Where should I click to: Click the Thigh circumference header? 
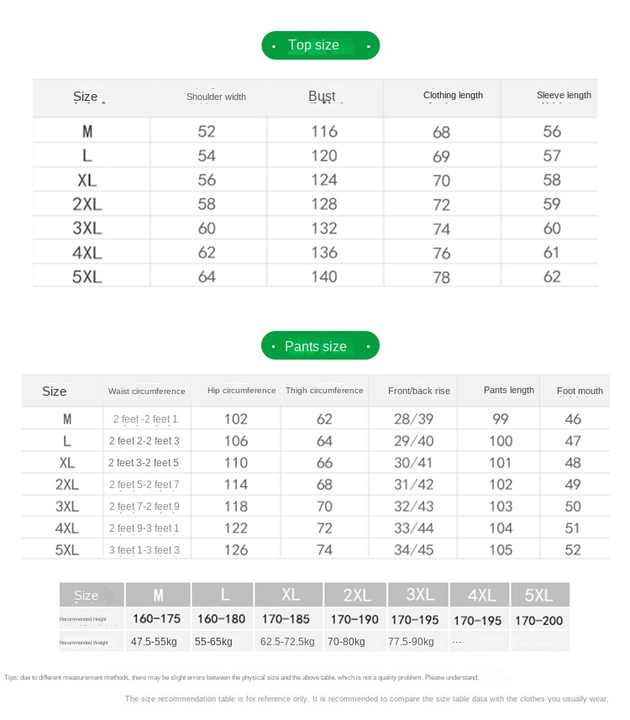coord(324,390)
